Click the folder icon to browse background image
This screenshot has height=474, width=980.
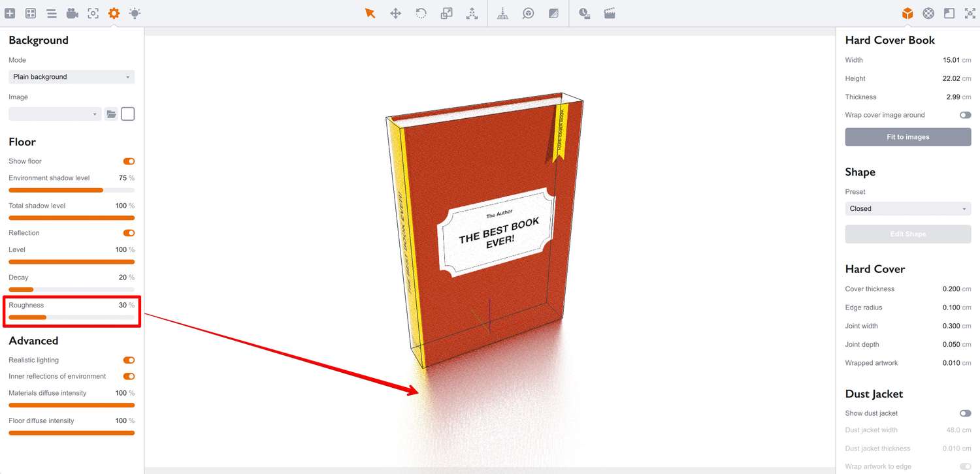(111, 114)
